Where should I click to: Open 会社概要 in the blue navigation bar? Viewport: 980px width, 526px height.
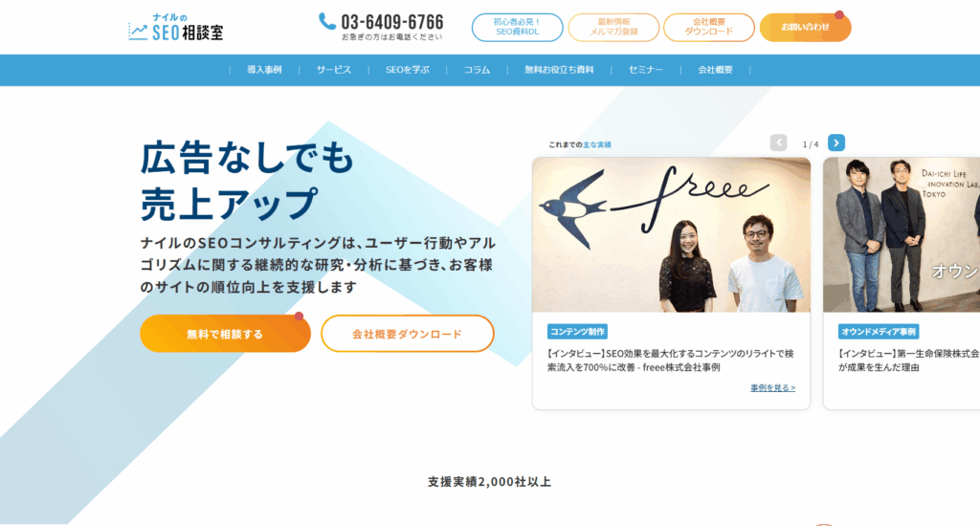click(x=715, y=70)
